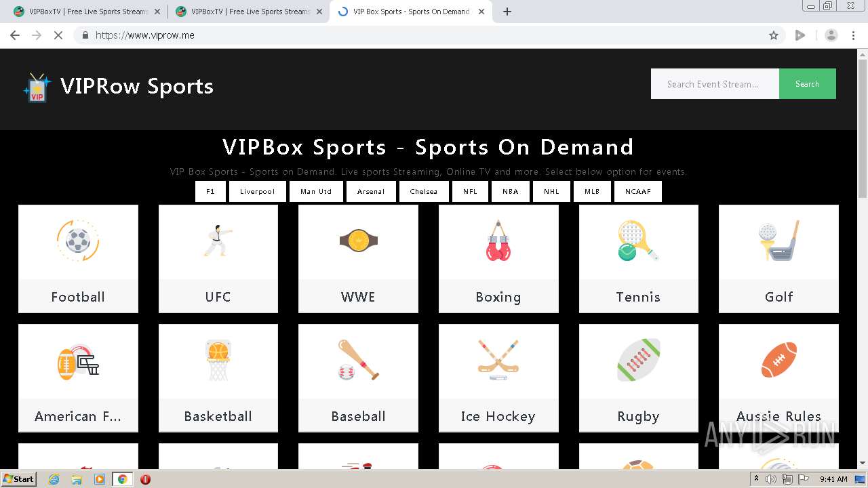Screen dimensions: 868x488
Task: Click the address bar URL
Action: pos(145,35)
